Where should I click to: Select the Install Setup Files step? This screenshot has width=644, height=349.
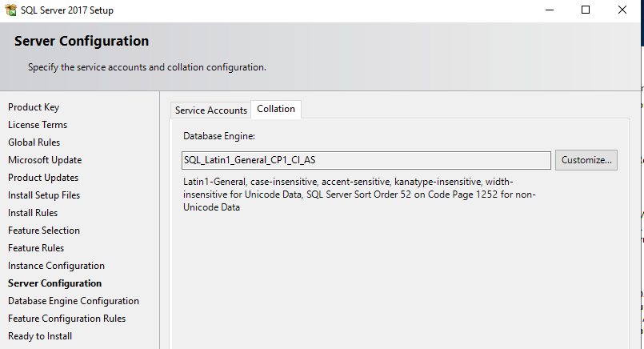44,195
